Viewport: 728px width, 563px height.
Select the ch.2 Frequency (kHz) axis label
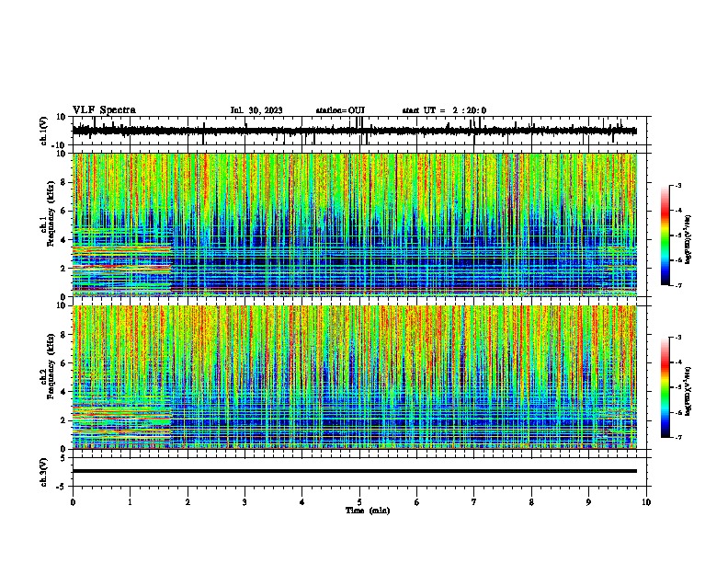(51, 367)
